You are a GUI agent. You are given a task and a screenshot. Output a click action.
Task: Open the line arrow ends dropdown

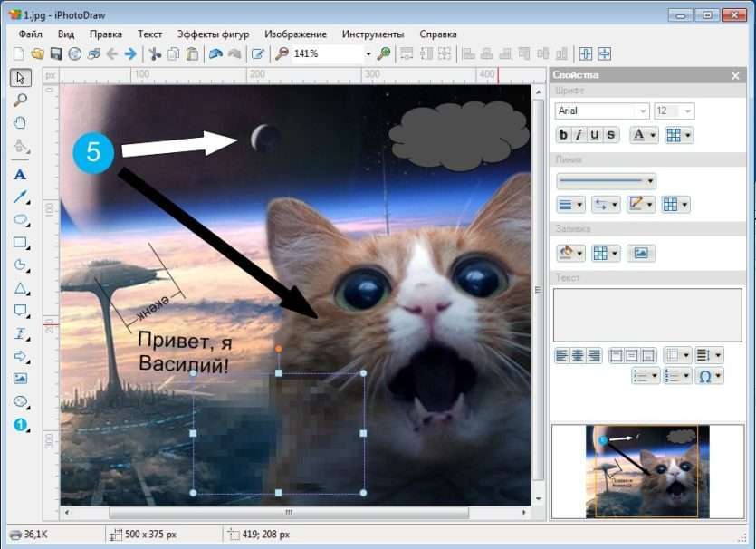click(606, 205)
